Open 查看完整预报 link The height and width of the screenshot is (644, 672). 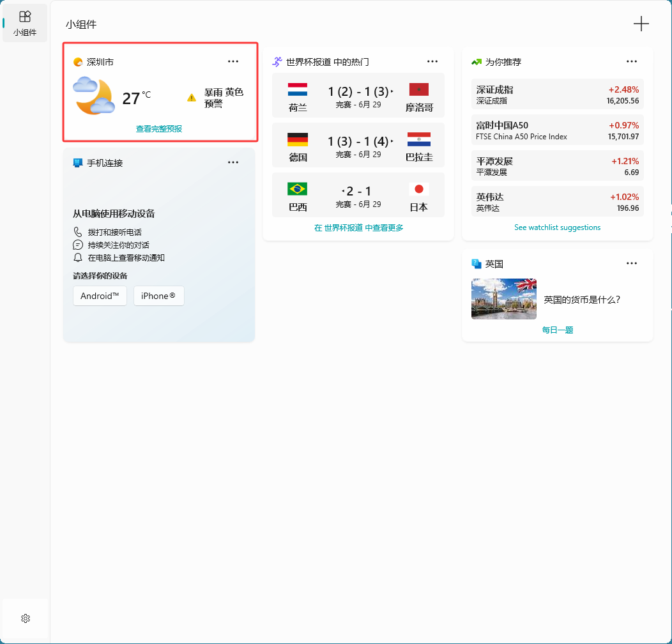(x=159, y=128)
